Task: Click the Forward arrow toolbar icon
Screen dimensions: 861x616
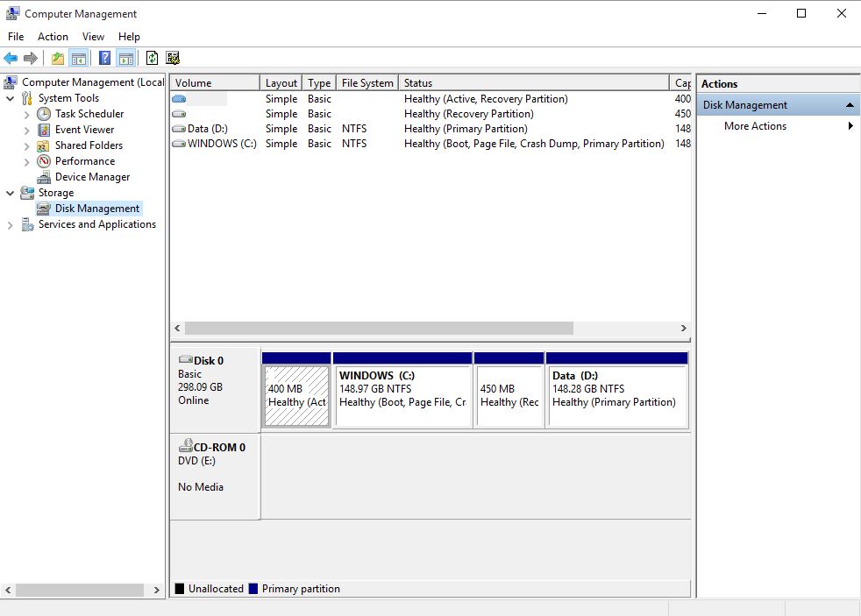Action: click(x=31, y=58)
